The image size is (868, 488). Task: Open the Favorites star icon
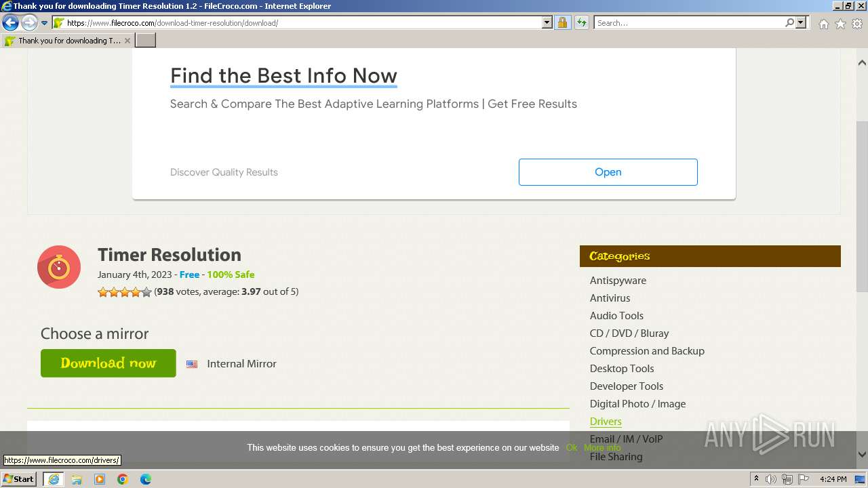click(x=840, y=24)
